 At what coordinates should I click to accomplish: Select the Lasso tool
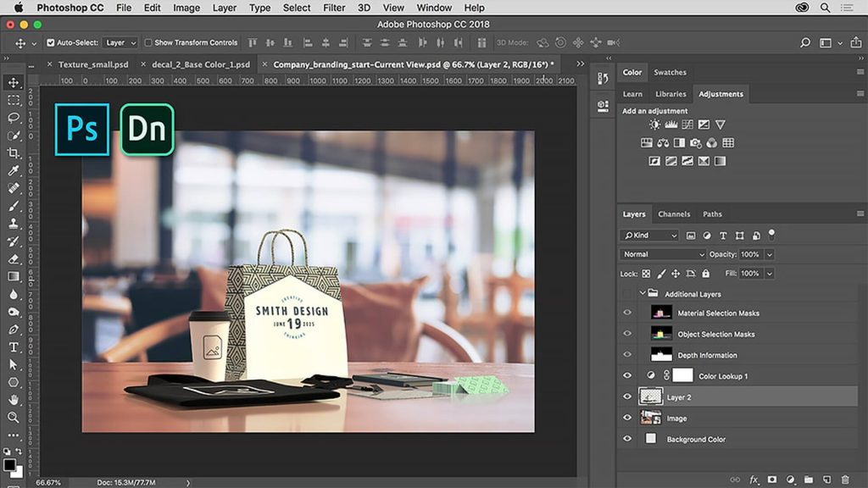(x=13, y=119)
